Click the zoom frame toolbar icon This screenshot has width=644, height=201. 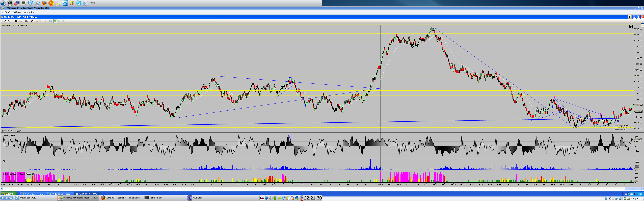pos(50,21)
